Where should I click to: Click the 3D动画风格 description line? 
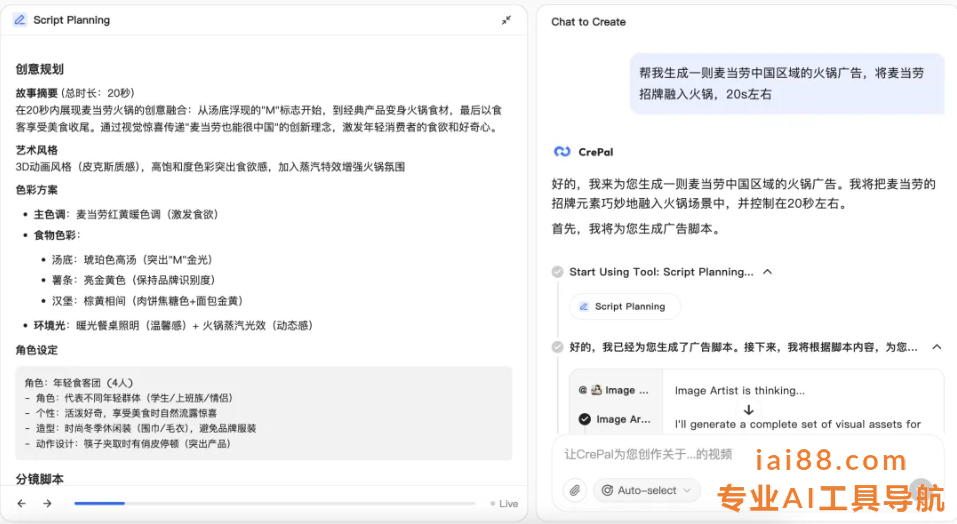click(211, 167)
